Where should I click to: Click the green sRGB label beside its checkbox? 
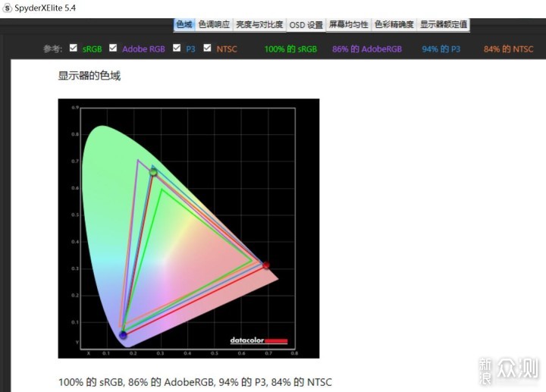click(x=93, y=49)
